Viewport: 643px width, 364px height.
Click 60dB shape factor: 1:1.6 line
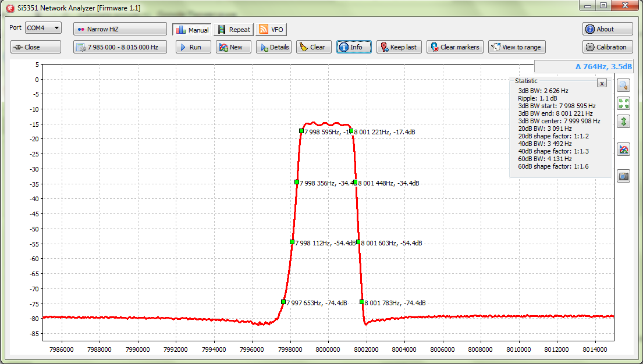tap(553, 166)
